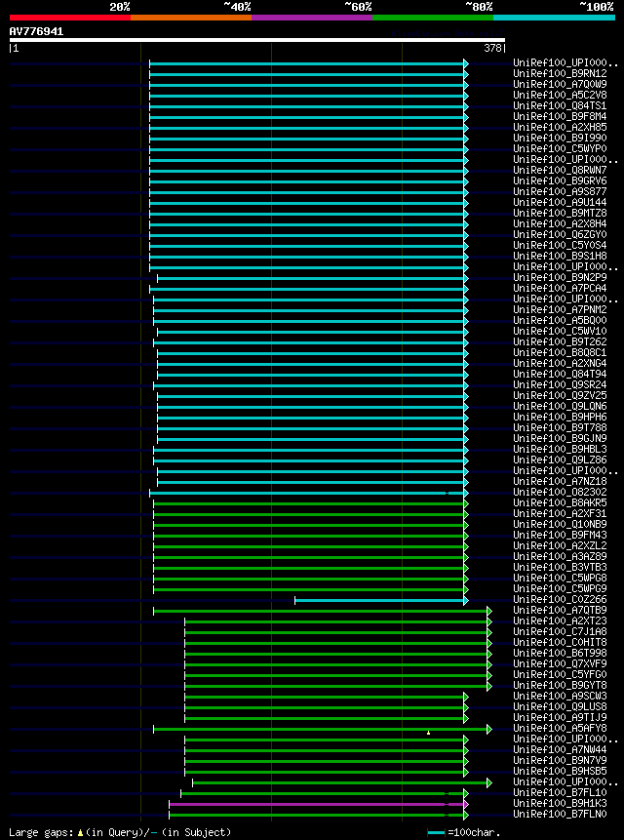Screen dimensions: 624x840
Task: Click the UniRef100_C0Z266 hit label
Action: pyautogui.click(x=560, y=599)
